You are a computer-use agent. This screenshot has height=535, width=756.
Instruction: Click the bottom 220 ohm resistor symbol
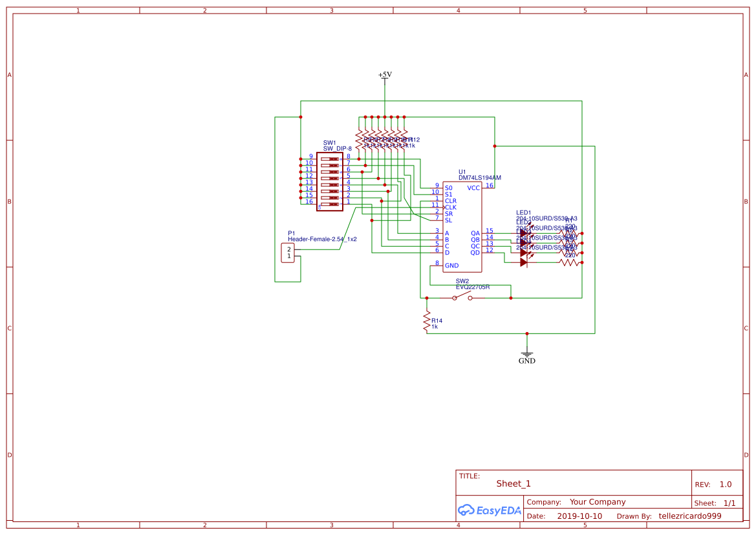pos(570,262)
